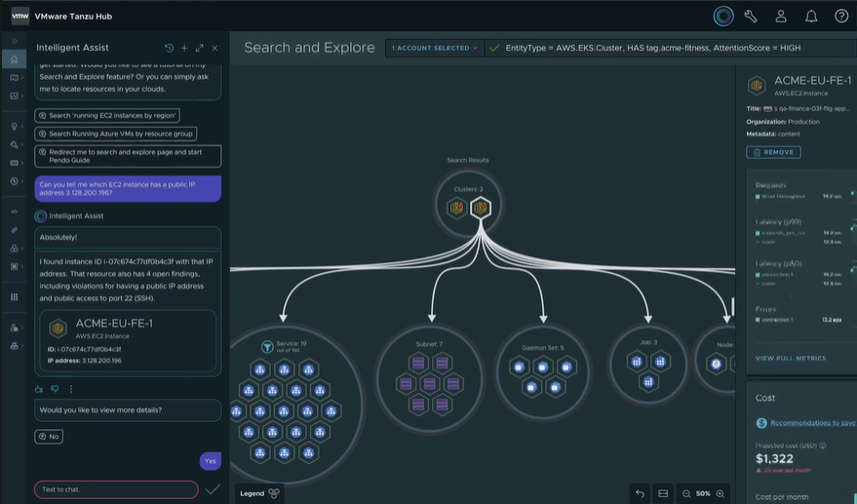Screen dimensions: 857x504
Task: Open View Full Metrics link
Action: (x=791, y=359)
